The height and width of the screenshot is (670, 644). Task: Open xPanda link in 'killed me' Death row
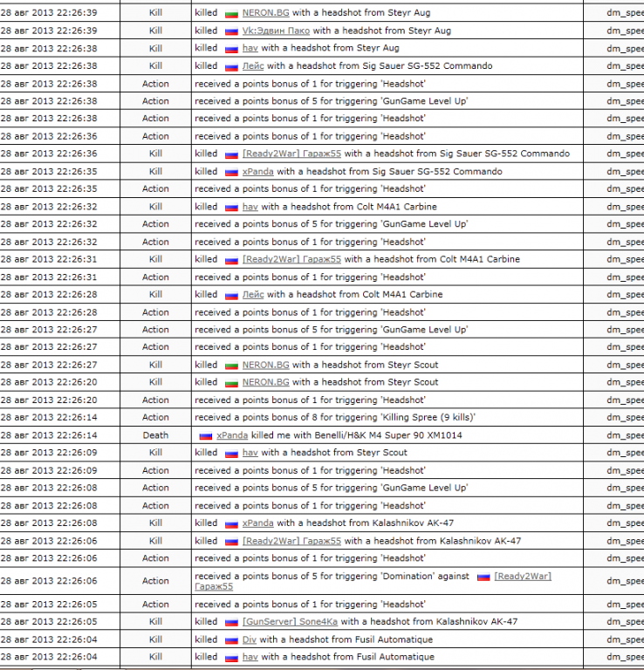(233, 434)
